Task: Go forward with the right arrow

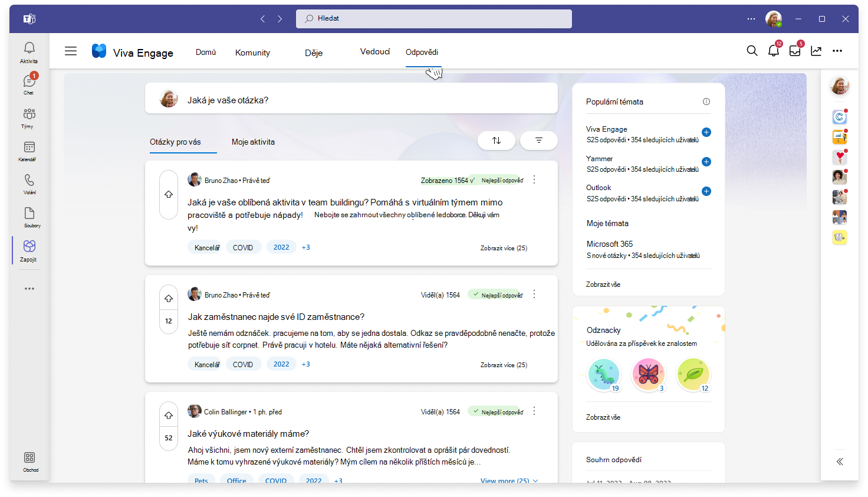Action: (x=280, y=19)
